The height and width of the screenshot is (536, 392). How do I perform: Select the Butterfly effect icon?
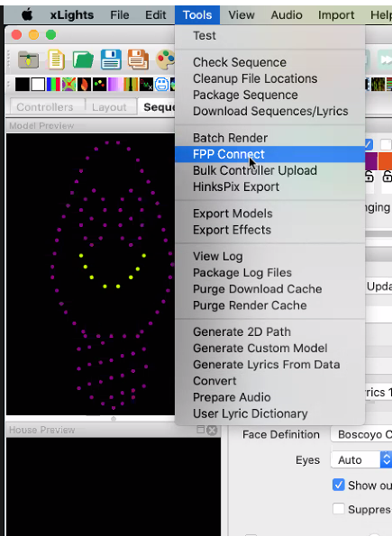(x=68, y=85)
